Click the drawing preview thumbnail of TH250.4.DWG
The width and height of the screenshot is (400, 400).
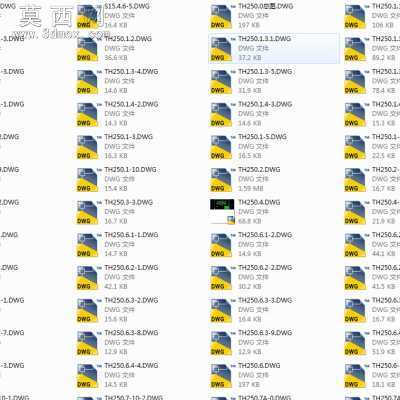[x=222, y=212]
